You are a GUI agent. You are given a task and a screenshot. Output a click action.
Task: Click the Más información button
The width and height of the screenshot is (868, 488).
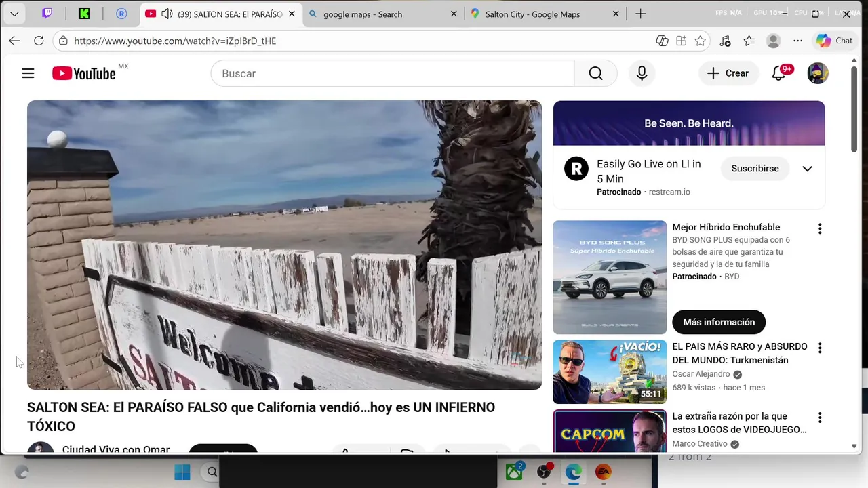click(x=719, y=322)
